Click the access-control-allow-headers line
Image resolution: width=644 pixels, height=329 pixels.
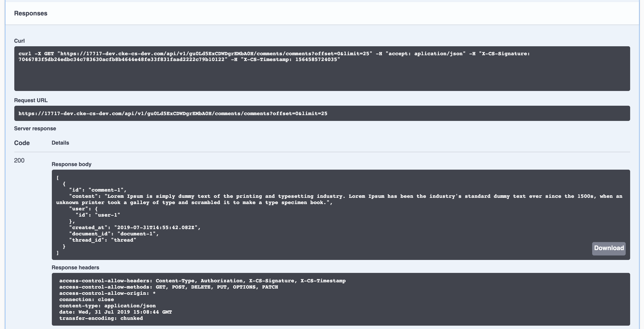202,281
